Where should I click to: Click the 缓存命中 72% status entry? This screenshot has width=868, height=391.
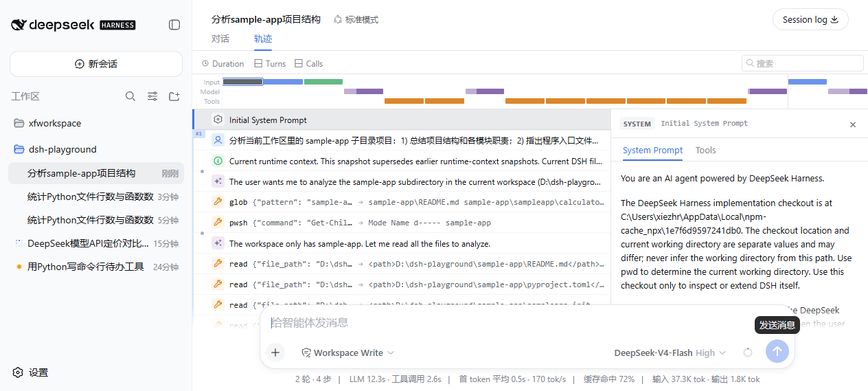coord(609,379)
